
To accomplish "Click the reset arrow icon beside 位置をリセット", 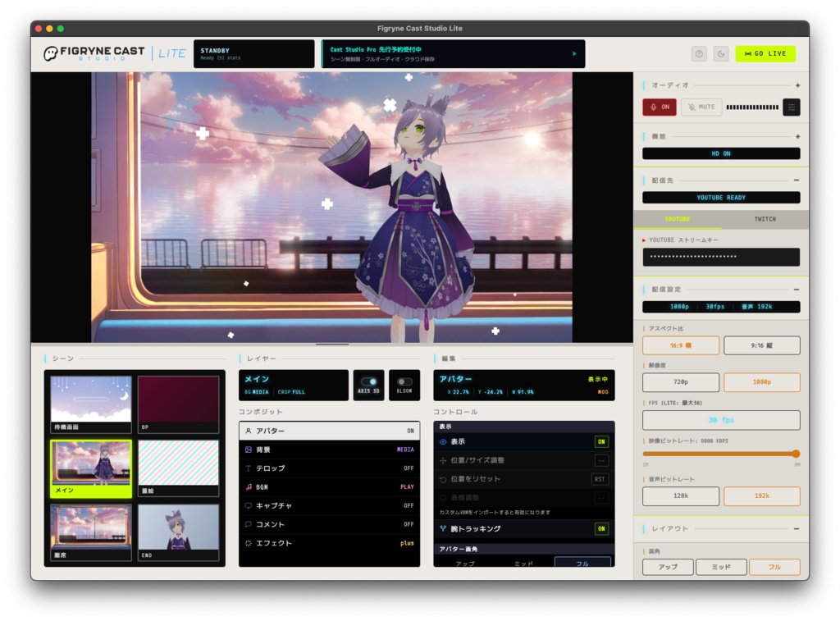I will pyautogui.click(x=443, y=479).
